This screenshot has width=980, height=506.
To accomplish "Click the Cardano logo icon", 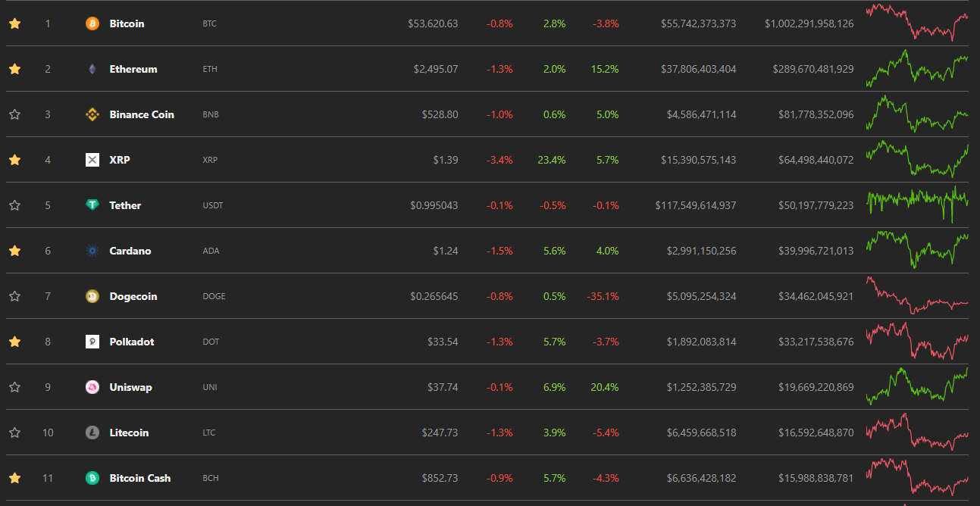I will pos(92,251).
